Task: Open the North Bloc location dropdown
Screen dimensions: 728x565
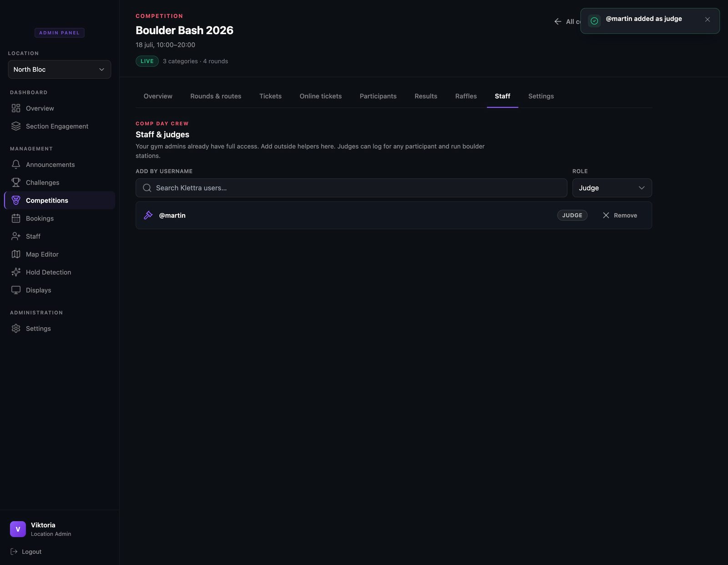Action: pos(60,69)
